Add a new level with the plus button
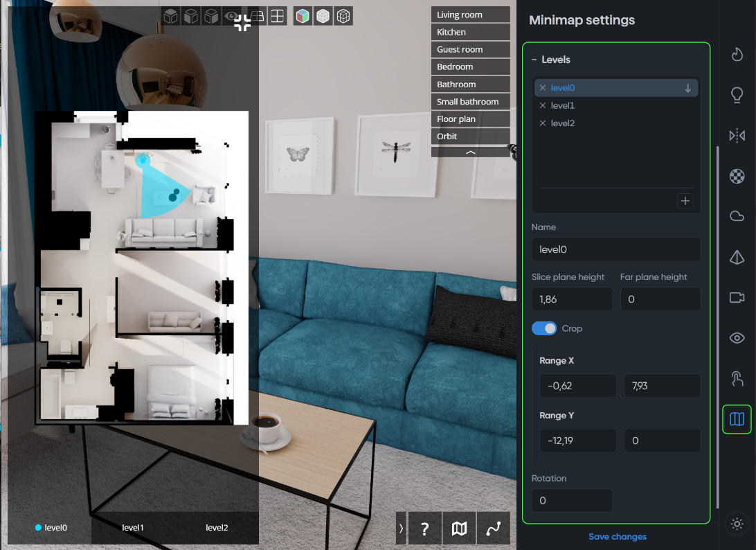Viewport: 756px width, 550px height. coord(685,201)
